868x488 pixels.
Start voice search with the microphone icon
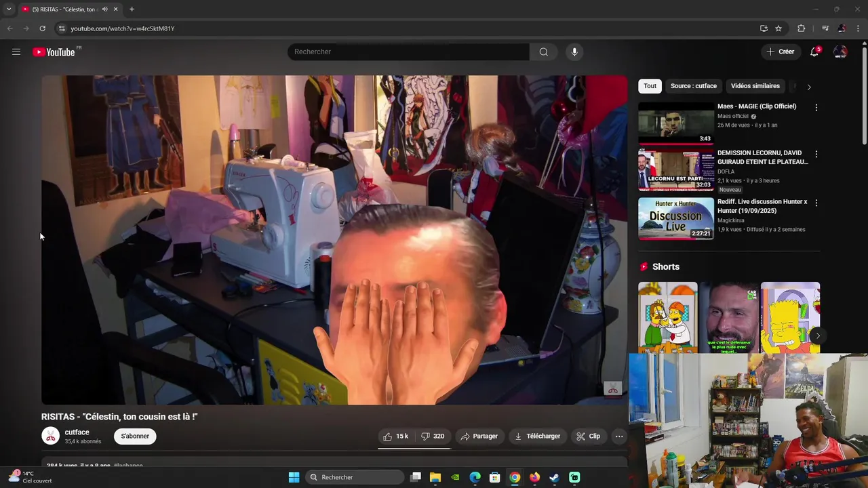[x=574, y=52]
